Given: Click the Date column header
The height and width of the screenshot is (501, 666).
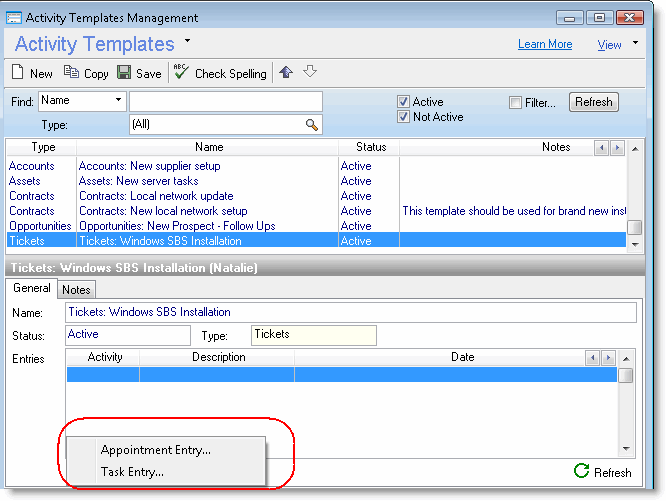Looking at the screenshot, I should tap(463, 357).
